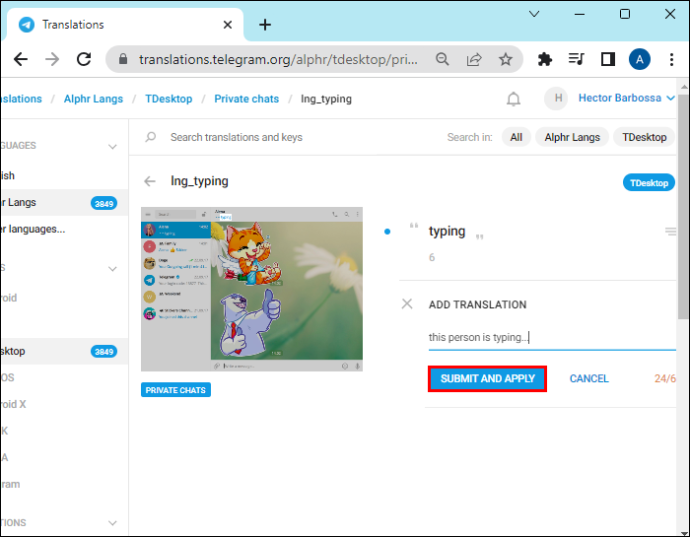Click the notifications bell icon
Viewport: 690px width, 537px height.
(x=513, y=99)
